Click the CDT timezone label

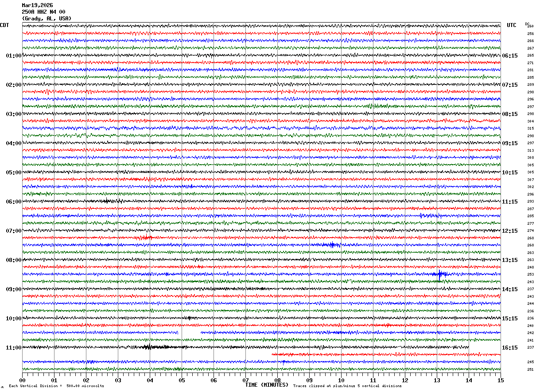[x=4, y=25]
